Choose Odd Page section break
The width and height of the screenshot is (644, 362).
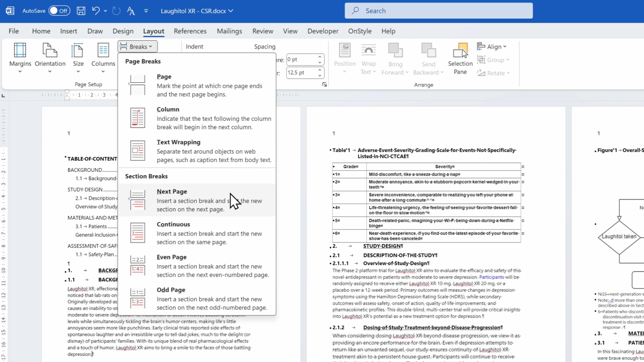197,299
